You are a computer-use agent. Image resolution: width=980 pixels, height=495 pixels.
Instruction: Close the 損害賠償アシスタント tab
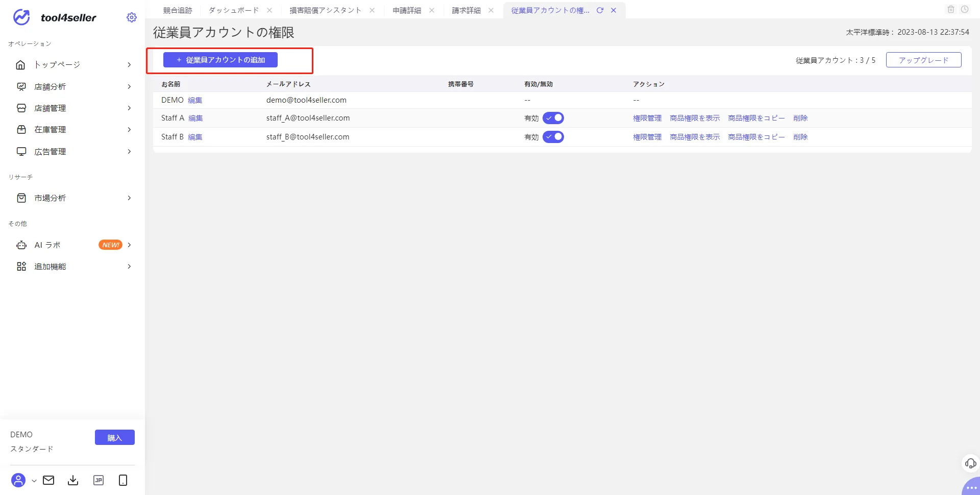[x=372, y=10]
